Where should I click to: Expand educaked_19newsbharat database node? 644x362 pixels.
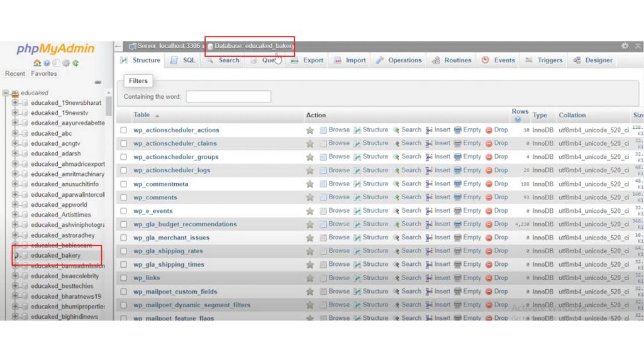[x=15, y=102]
